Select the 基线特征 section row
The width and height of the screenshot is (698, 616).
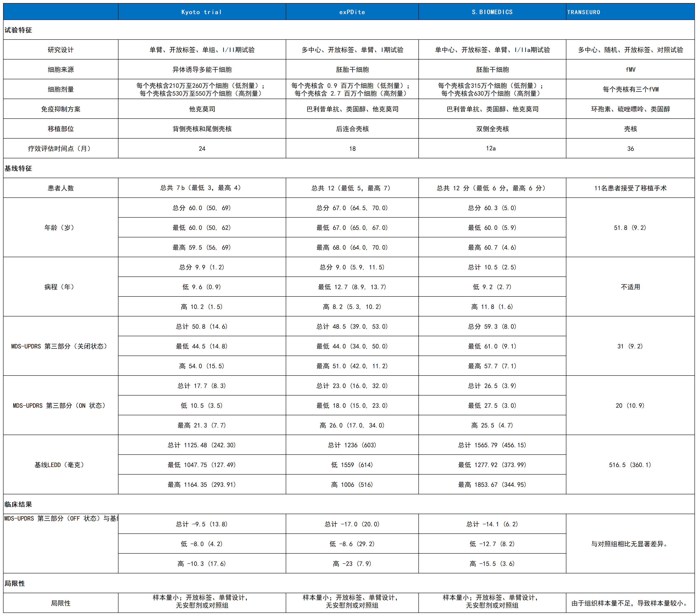pos(349,168)
